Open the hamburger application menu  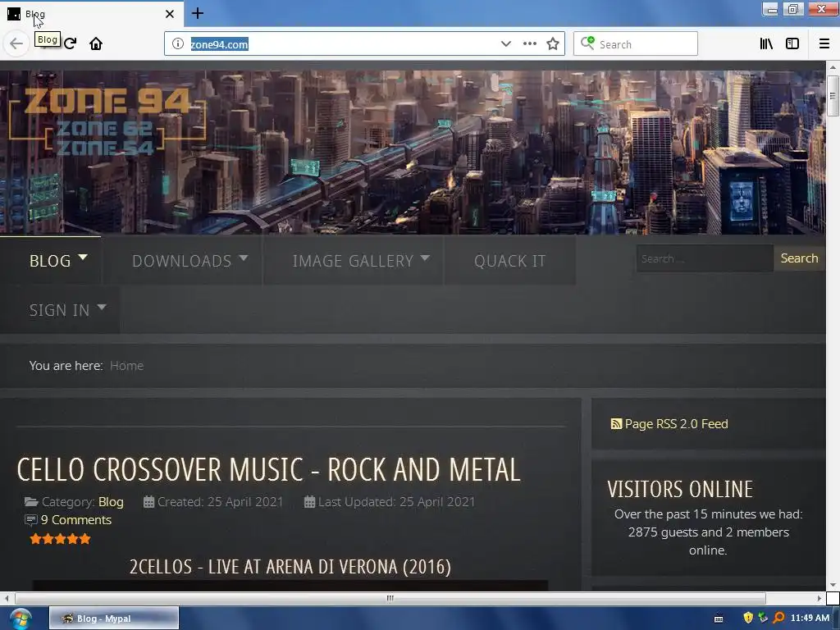[x=824, y=44]
